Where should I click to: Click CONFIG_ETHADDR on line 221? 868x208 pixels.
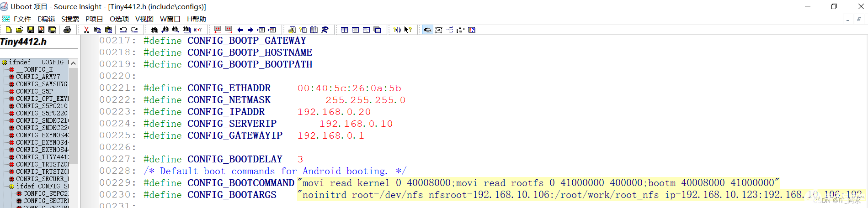229,88
